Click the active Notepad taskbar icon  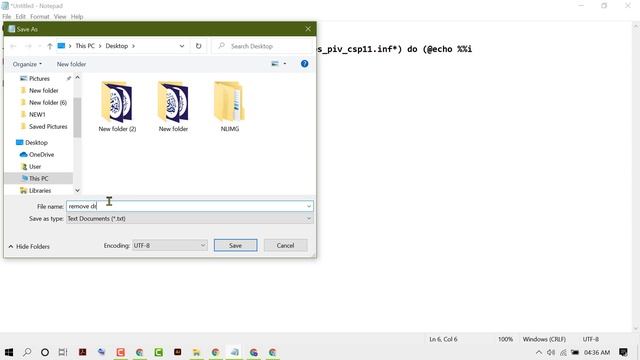point(234,352)
